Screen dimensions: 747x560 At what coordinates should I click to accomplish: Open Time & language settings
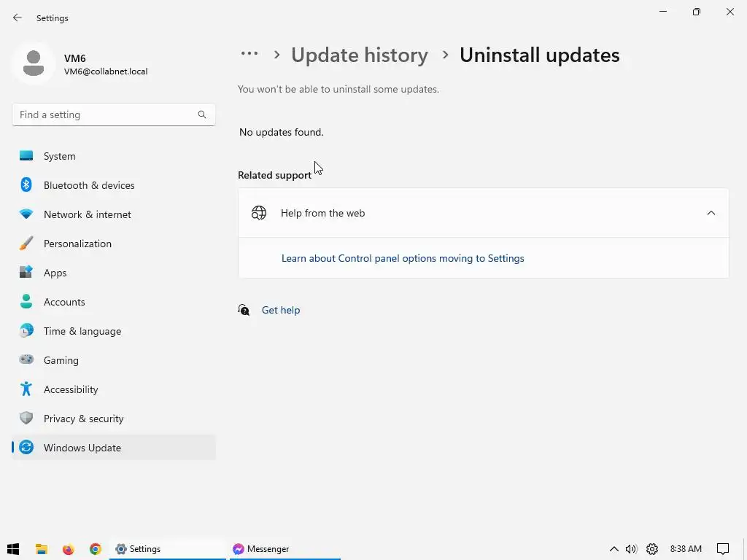(x=82, y=331)
